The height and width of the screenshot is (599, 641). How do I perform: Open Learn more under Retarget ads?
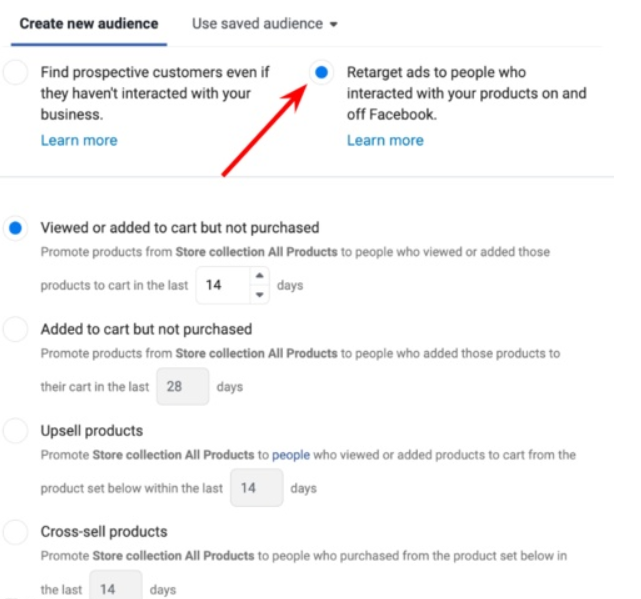(x=385, y=140)
